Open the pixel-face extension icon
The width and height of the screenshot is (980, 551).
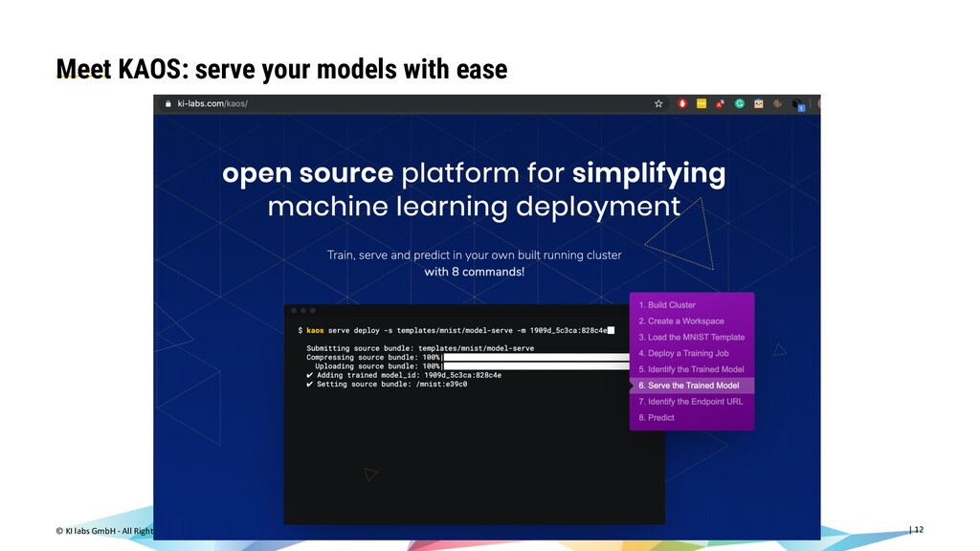coord(758,103)
